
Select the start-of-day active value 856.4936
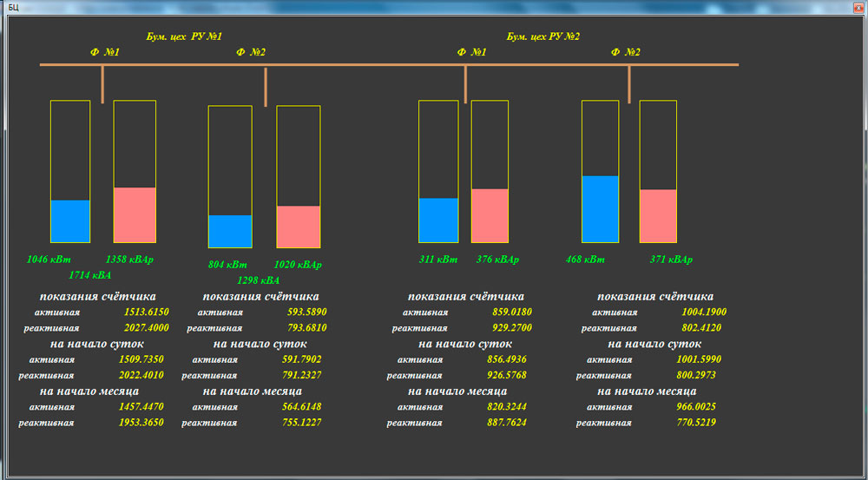(510, 359)
